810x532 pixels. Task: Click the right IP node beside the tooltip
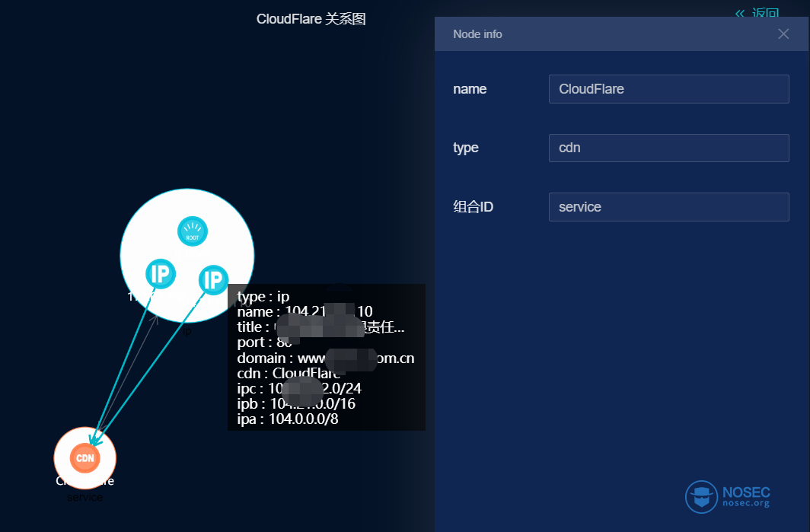pos(213,280)
